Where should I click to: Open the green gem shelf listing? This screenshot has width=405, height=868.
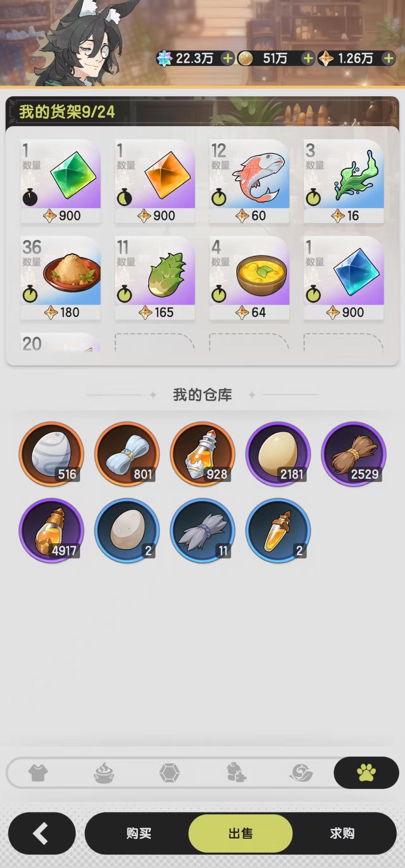tap(61, 181)
